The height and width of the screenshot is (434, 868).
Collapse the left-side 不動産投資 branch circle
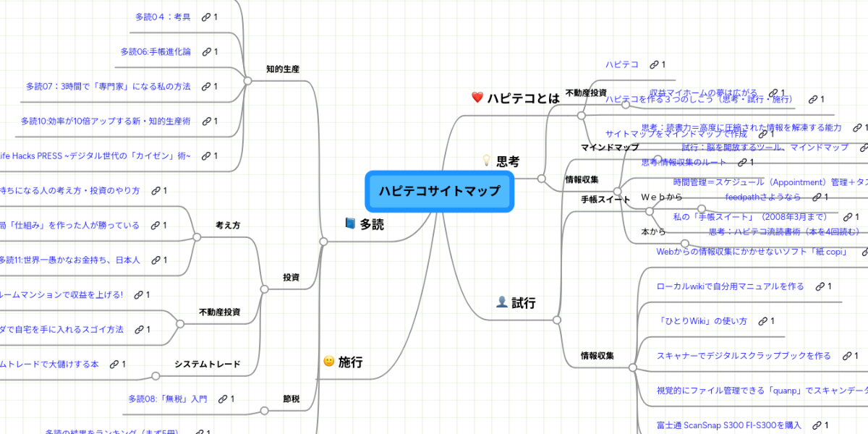tap(180, 324)
